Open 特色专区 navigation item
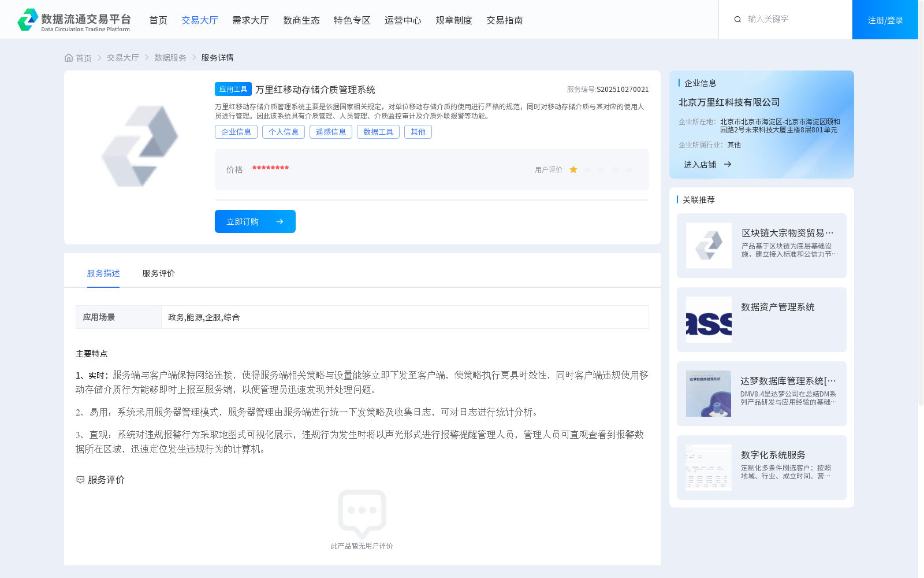The image size is (924, 578). click(352, 20)
